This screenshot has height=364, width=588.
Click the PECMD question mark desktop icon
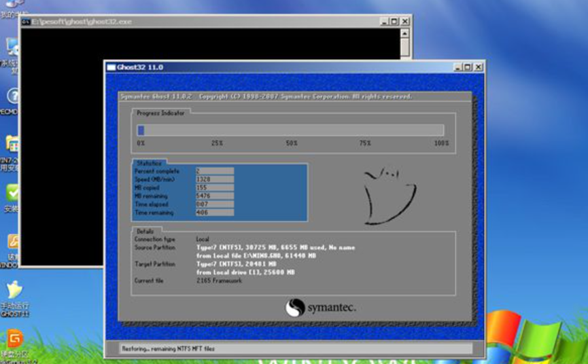coord(13,96)
